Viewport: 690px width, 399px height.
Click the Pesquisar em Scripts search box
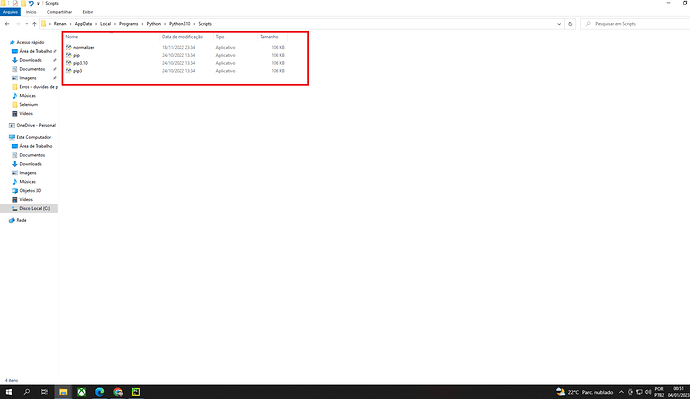point(635,24)
